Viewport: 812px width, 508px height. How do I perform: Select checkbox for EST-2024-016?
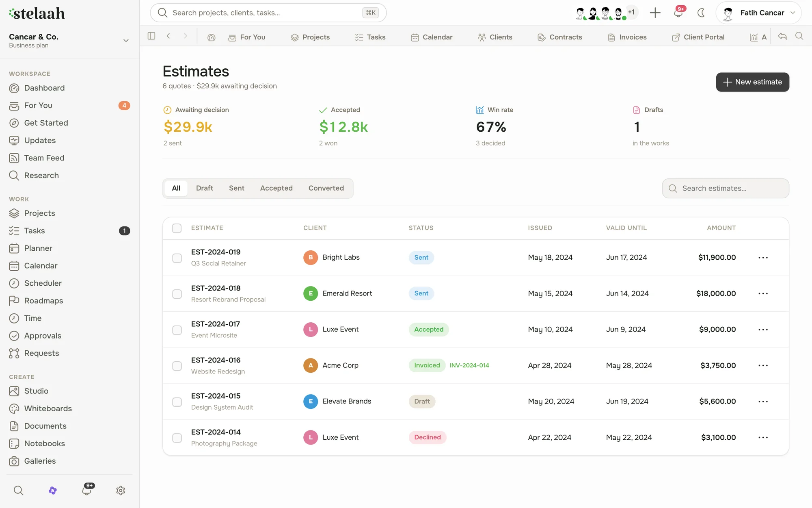click(177, 366)
